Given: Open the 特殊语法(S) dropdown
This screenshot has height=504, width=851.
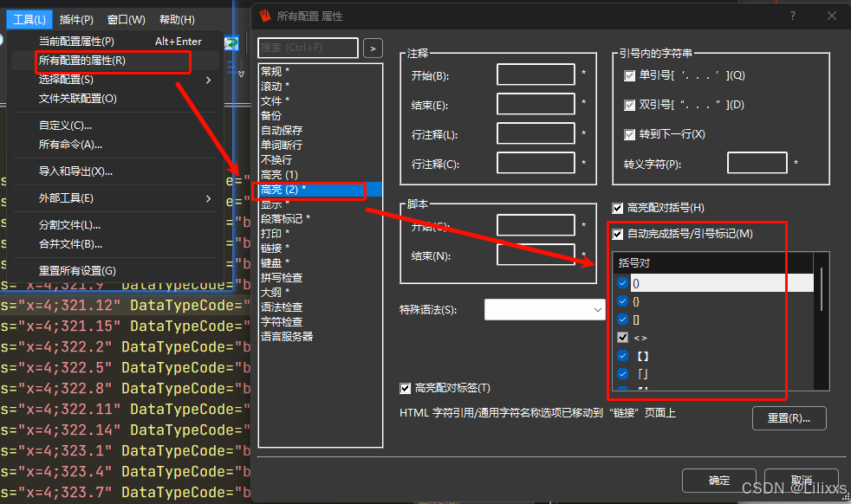Looking at the screenshot, I should click(x=544, y=310).
